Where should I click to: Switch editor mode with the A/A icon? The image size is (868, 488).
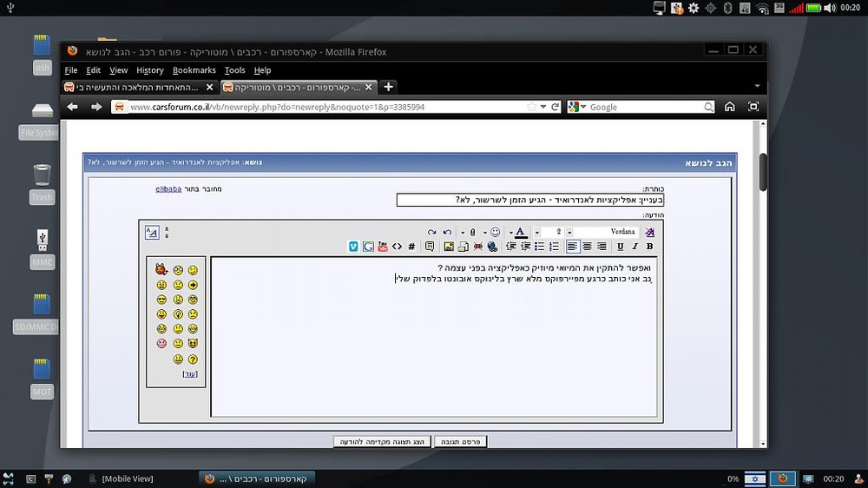tap(152, 233)
